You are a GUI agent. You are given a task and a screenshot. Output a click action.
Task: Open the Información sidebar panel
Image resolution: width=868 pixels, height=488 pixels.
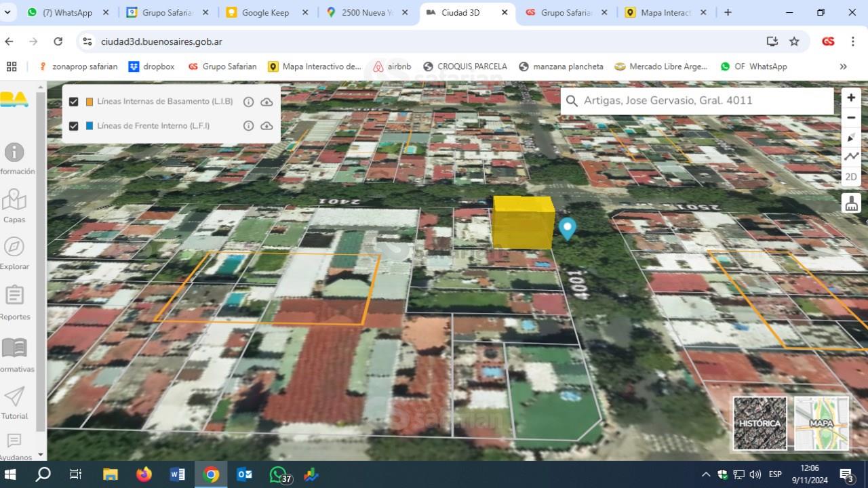coord(15,159)
